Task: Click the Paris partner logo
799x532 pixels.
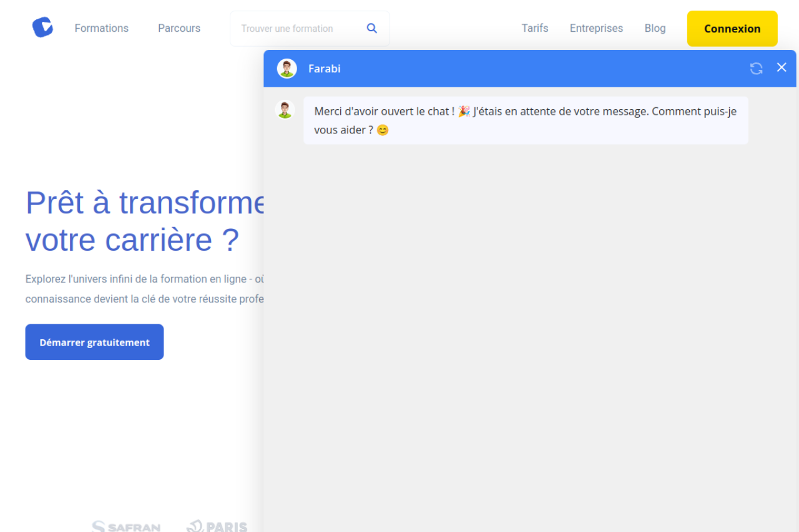Action: [x=217, y=526]
